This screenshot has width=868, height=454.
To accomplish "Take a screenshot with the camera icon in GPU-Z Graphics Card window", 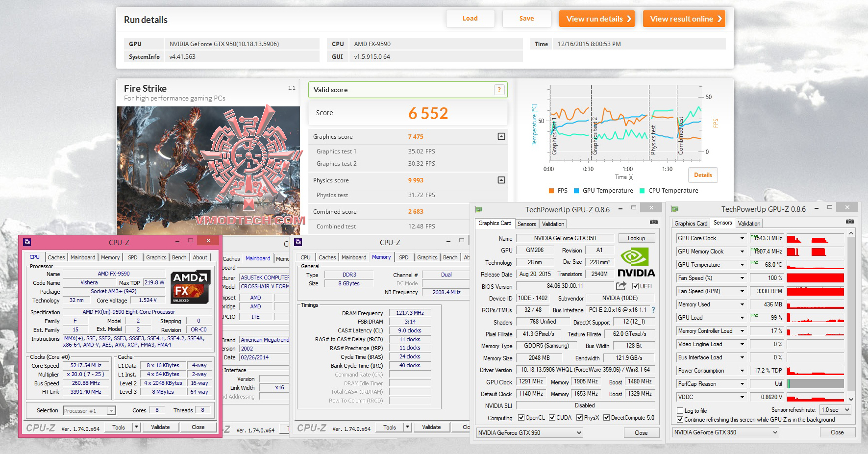I will (654, 222).
